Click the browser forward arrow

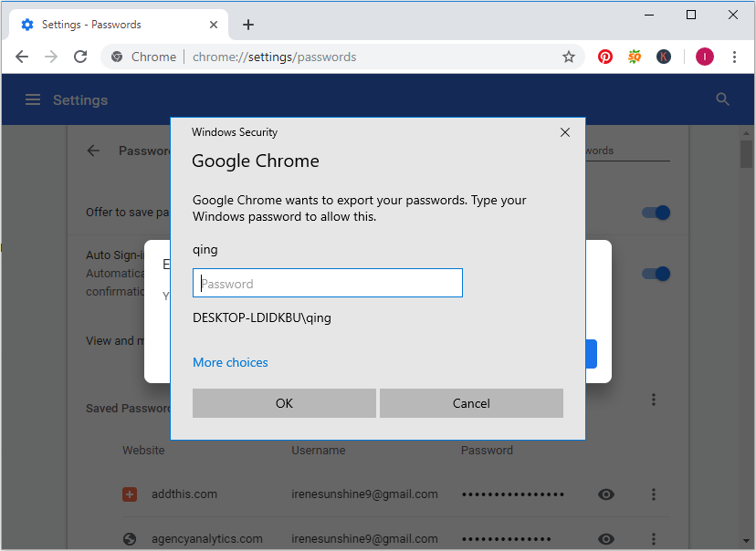click(x=50, y=57)
